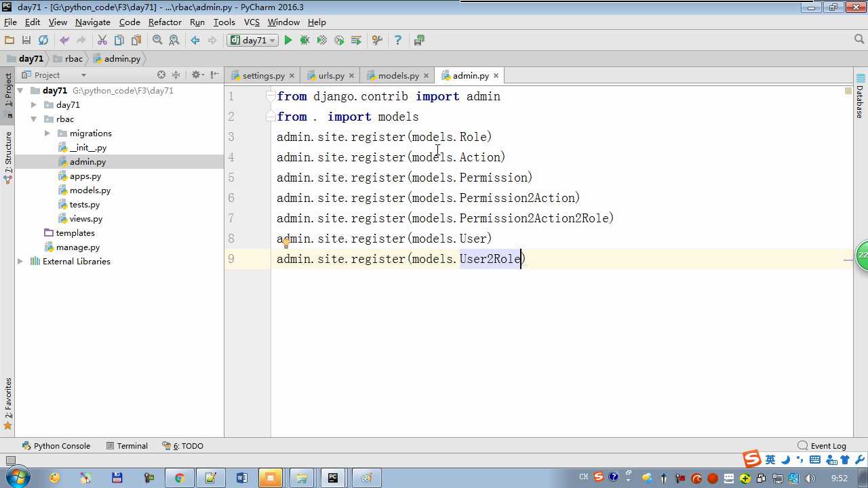Open Find with the magnifier icon
Viewport: 868px width, 488px height.
click(157, 41)
